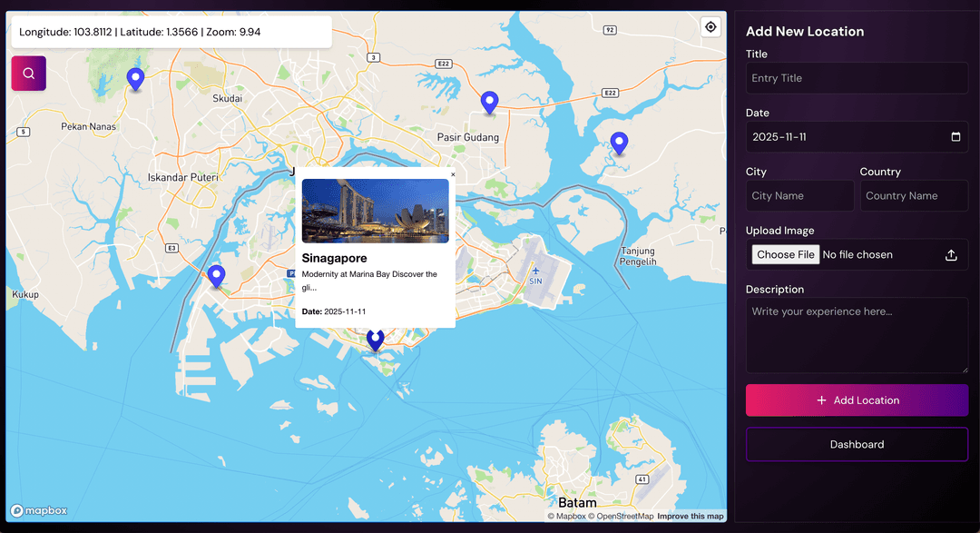
Task: Click the Marina Bay photo in popup
Action: [x=375, y=211]
